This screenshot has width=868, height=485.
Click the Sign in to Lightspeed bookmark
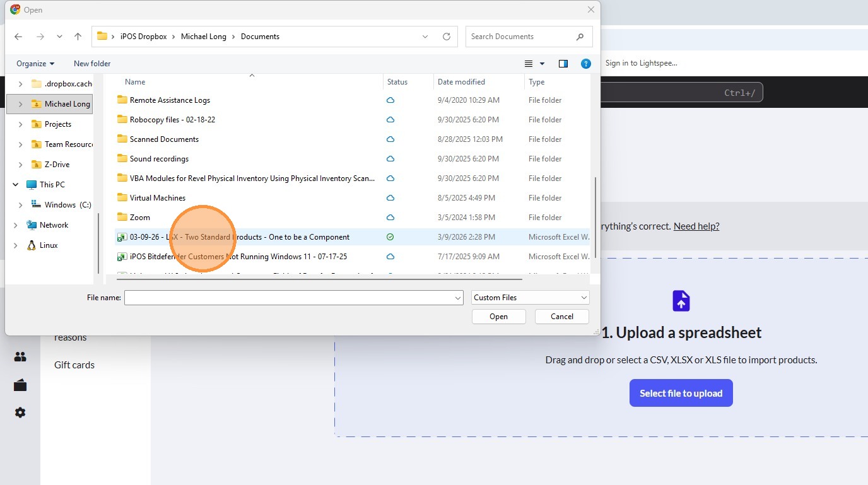point(641,63)
